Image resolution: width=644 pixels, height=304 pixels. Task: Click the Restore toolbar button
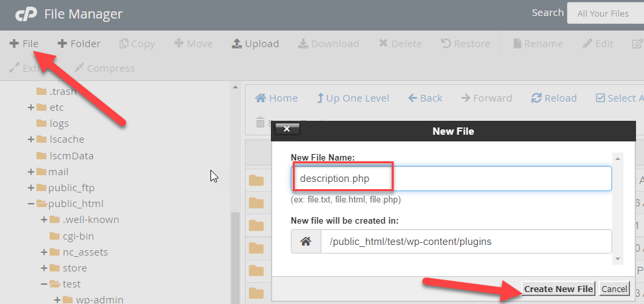[466, 44]
